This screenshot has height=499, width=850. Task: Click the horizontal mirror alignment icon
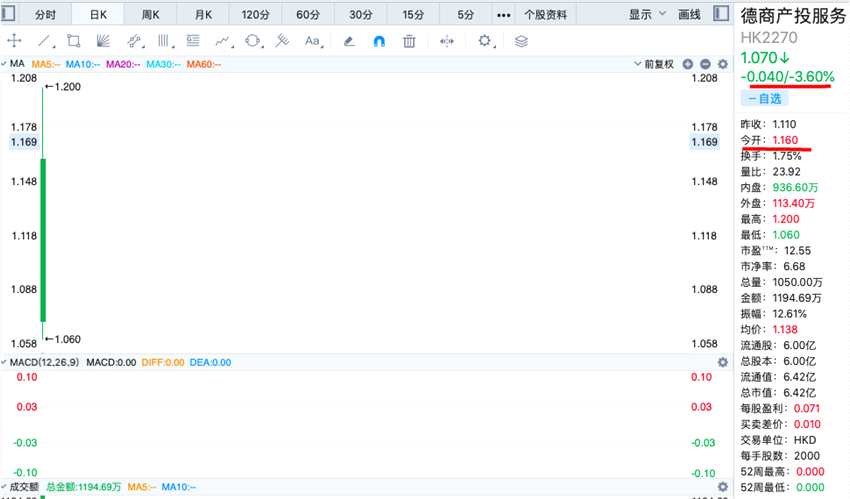[x=447, y=41]
